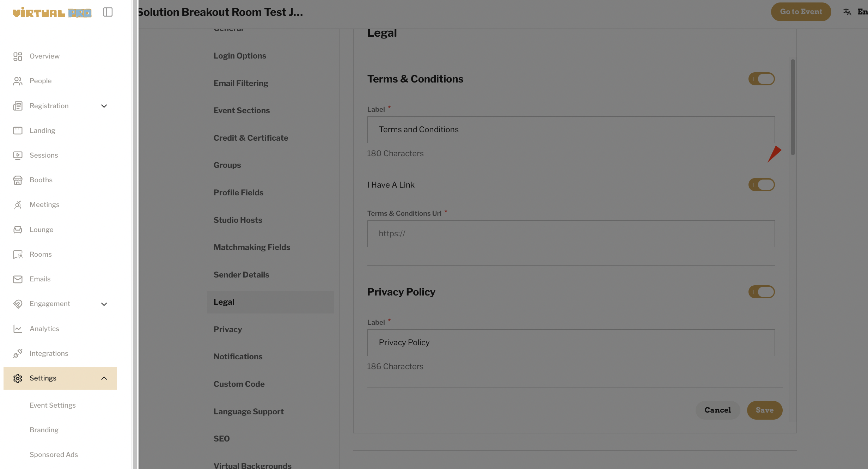Click the Go to Event button
868x469 pixels.
801,12
